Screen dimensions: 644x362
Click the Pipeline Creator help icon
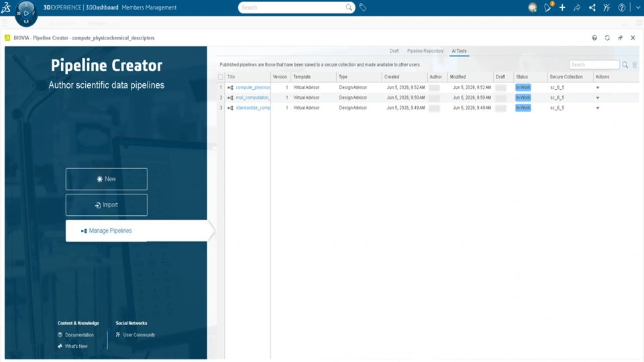point(594,38)
